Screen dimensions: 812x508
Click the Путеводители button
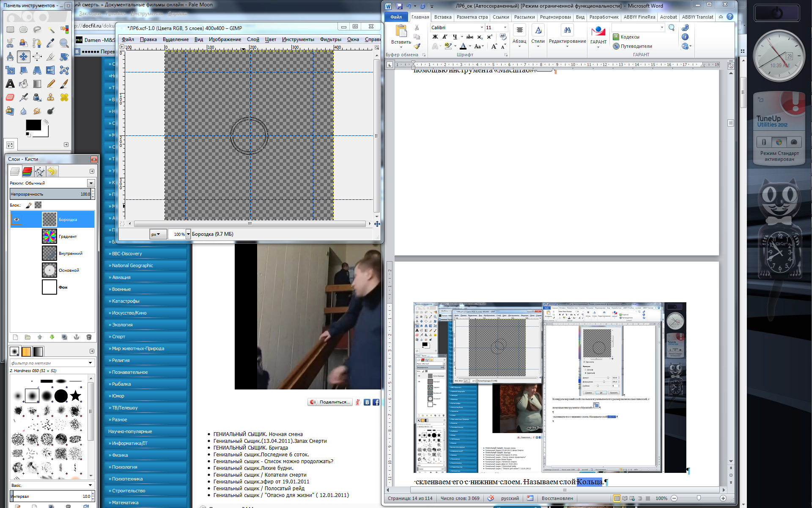tap(633, 46)
